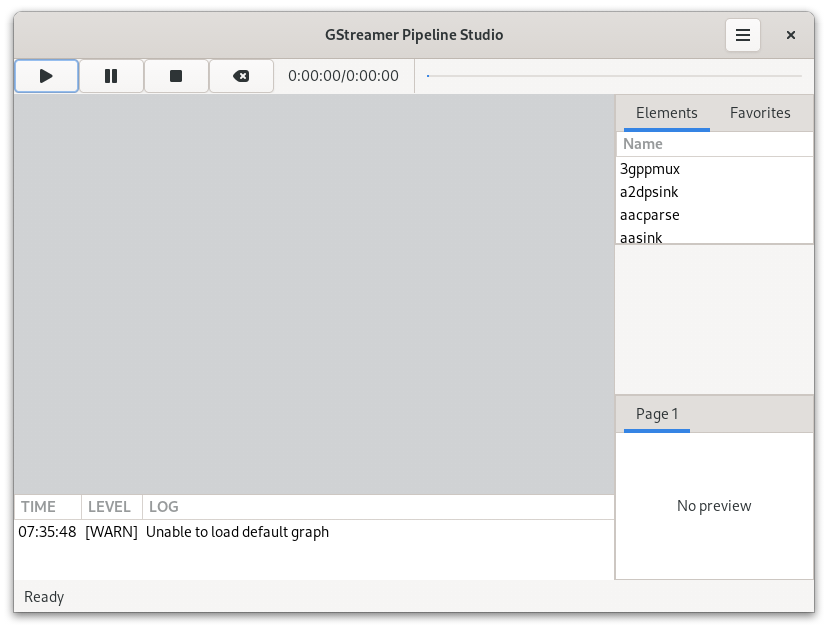The width and height of the screenshot is (828, 629).
Task: Click the Ready status bar text
Action: (x=44, y=597)
